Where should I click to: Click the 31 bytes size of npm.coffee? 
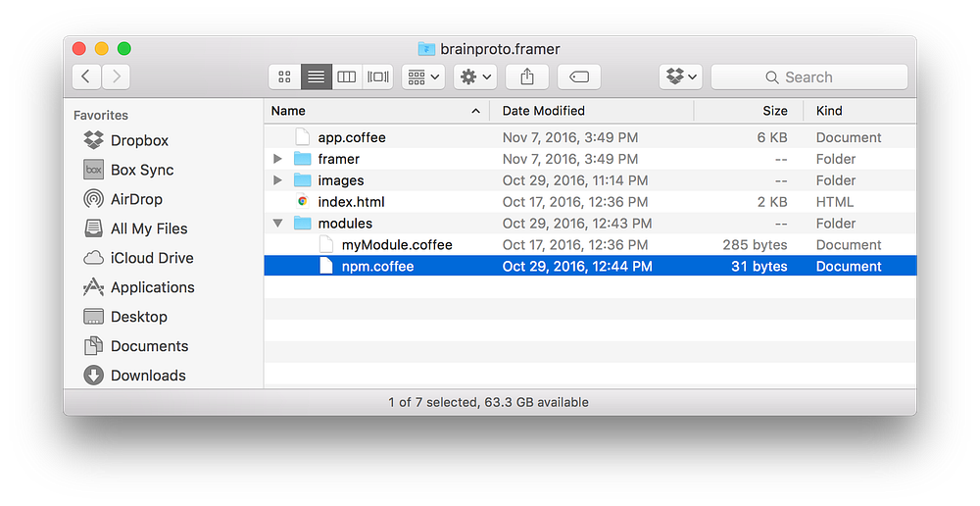(x=759, y=267)
